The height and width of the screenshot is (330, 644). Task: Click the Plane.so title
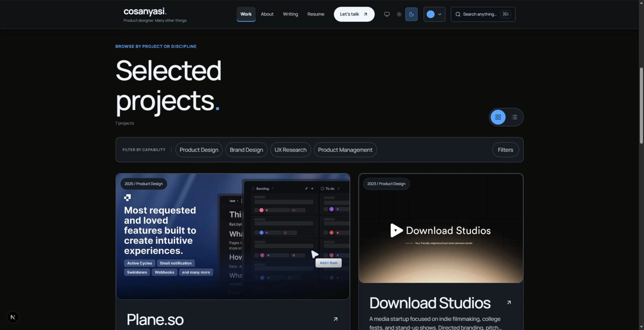click(x=155, y=320)
